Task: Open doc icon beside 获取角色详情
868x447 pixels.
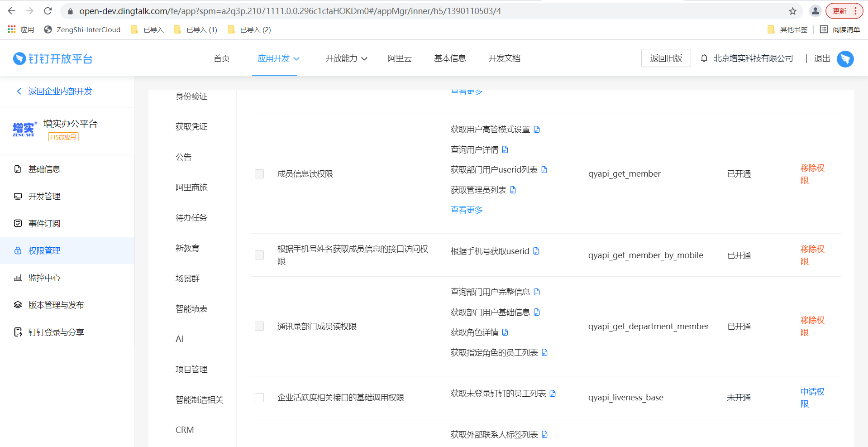Action: (x=505, y=332)
